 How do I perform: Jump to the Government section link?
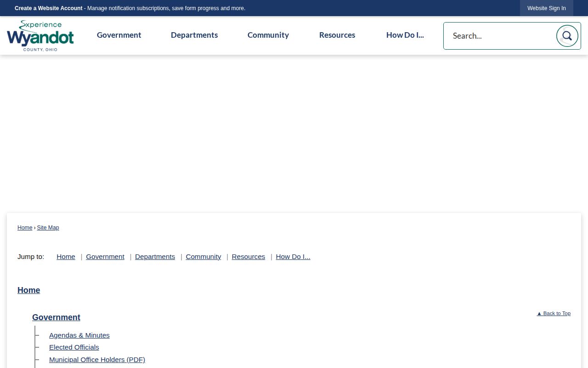tap(105, 257)
